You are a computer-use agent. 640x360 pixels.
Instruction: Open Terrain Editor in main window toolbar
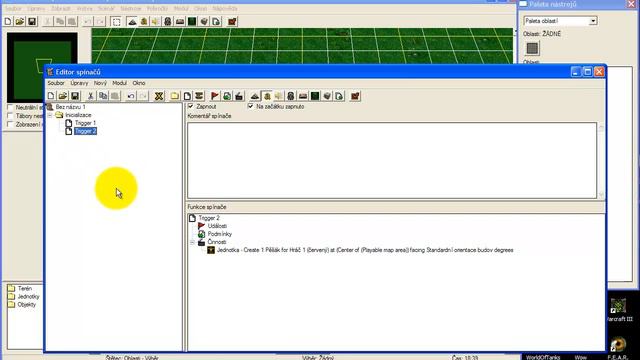[132, 22]
